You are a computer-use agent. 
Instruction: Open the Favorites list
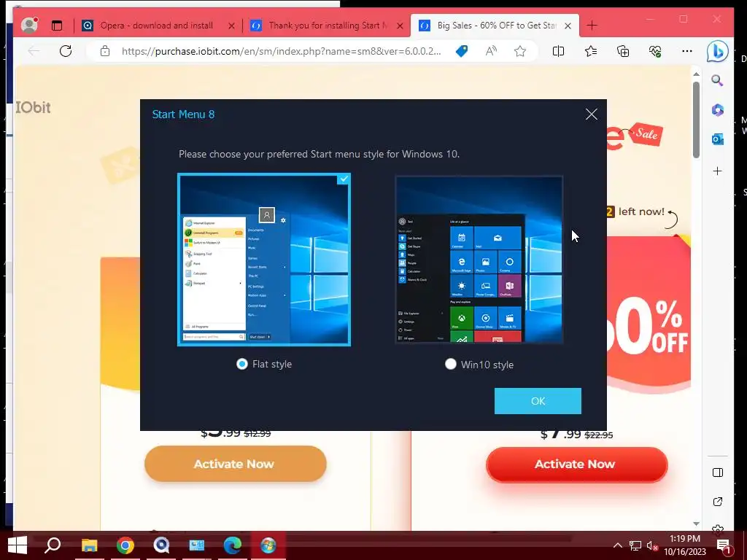tap(591, 51)
